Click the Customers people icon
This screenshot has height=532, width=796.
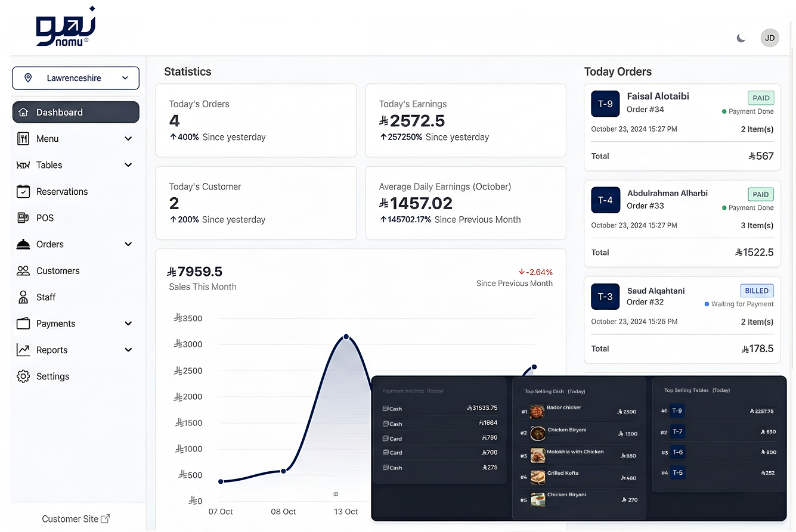23,270
